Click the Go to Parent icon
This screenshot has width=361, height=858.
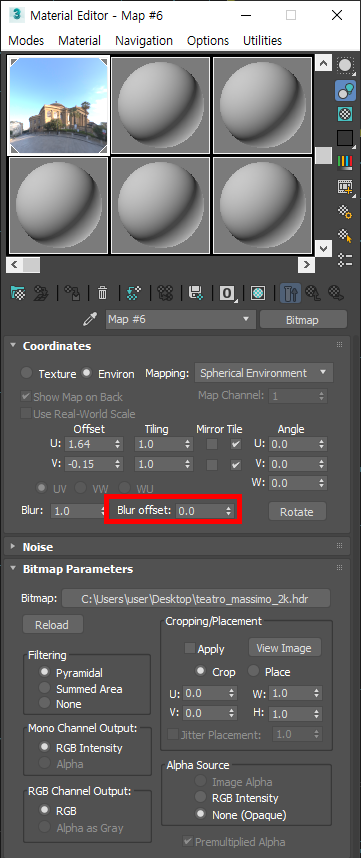click(x=313, y=293)
